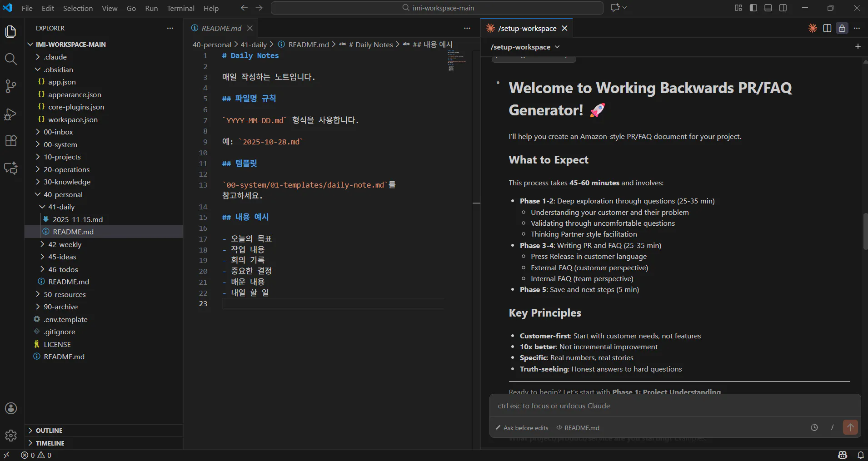
Task: Close the README.md editor tab
Action: (250, 28)
